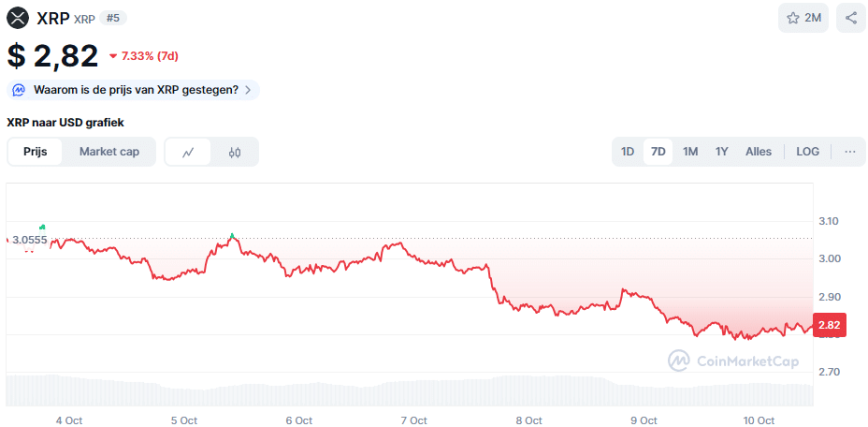Viewport: 868px width, 427px height.
Task: Add XRP to watchlist via star
Action: [793, 18]
